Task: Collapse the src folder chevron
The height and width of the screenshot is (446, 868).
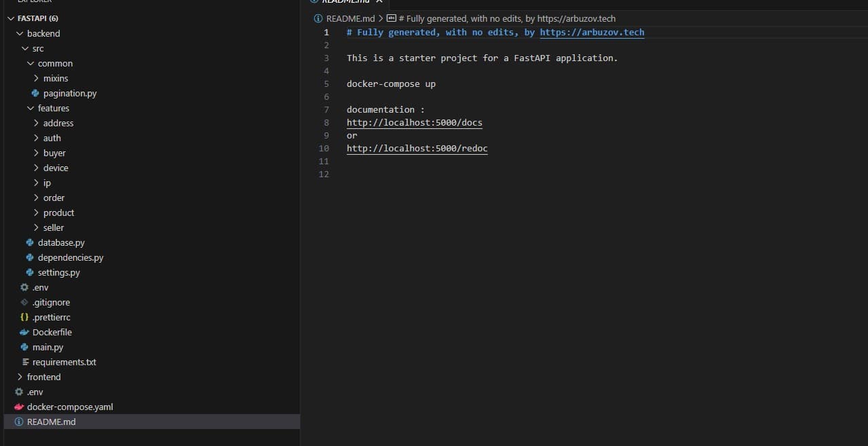Action: [x=25, y=48]
